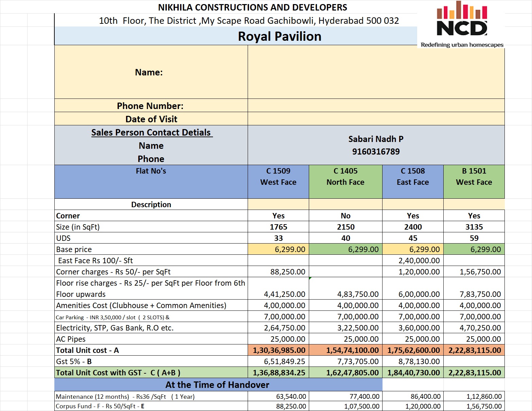The width and height of the screenshot is (532, 411).
Task: Select electricity charge 3,22,500.00
Action: (345, 328)
